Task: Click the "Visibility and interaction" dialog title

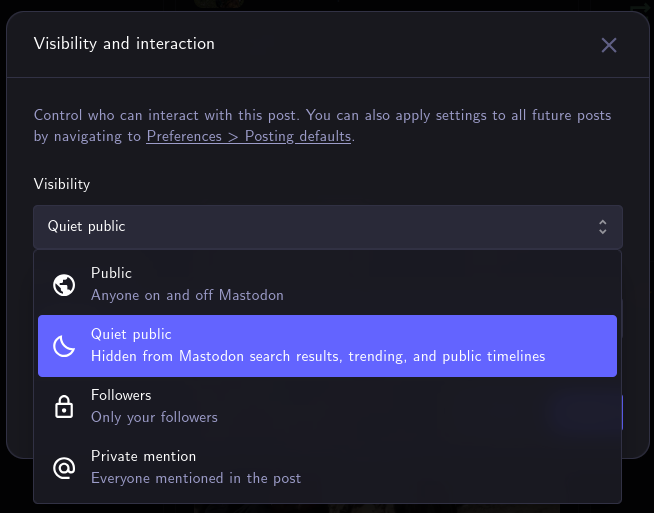Action: (x=124, y=44)
